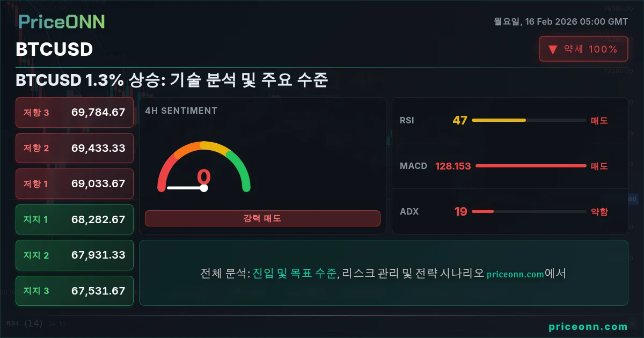Select the 저항 1 level 69,033.67
This screenshot has width=644, height=338.
(75, 183)
